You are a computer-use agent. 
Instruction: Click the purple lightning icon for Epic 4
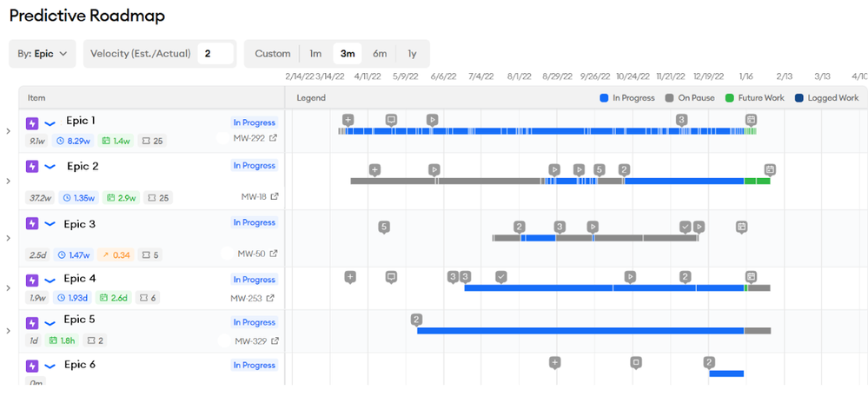point(32,281)
